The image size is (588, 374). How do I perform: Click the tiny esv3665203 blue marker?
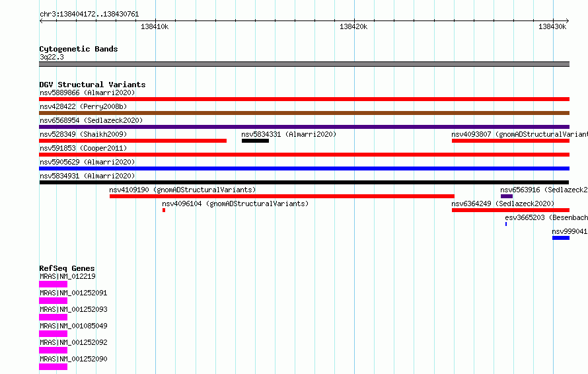click(506, 224)
